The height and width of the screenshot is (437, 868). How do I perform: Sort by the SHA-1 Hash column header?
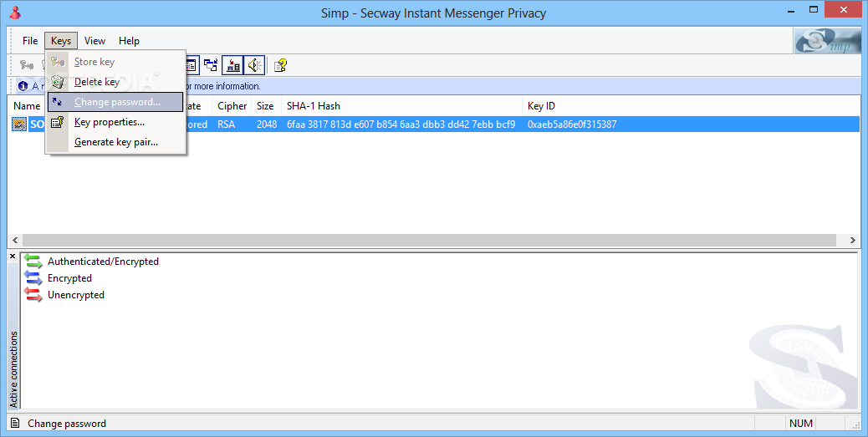pyautogui.click(x=402, y=105)
